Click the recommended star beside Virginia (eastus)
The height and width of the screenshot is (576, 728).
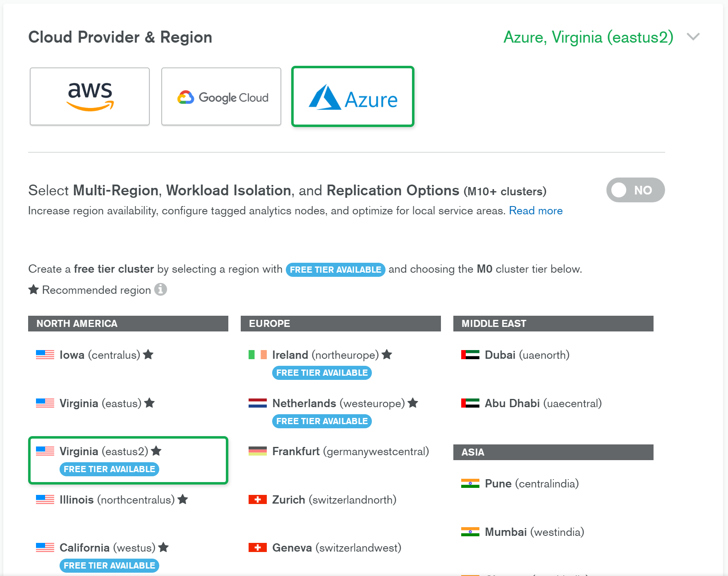[x=150, y=403]
